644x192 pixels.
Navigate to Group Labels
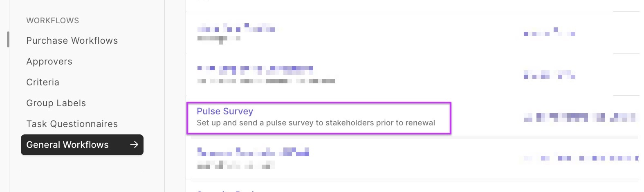coord(56,103)
